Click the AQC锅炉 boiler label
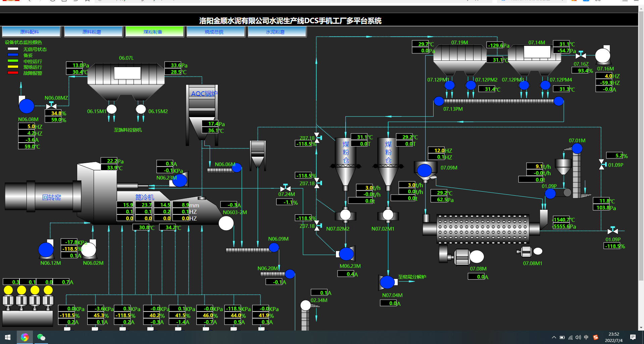 [x=204, y=94]
